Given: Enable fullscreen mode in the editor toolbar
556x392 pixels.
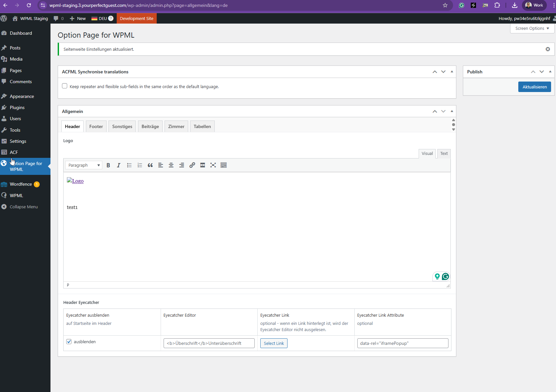Looking at the screenshot, I should (213, 165).
